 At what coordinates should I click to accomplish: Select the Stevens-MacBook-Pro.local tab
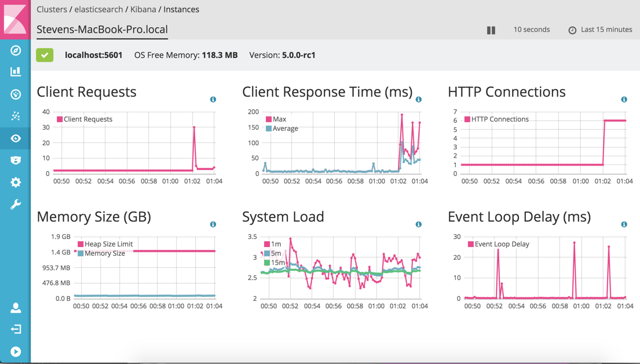tap(102, 30)
